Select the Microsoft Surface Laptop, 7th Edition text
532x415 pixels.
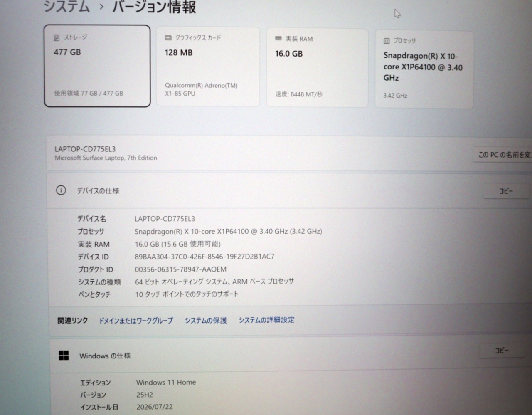coord(106,158)
